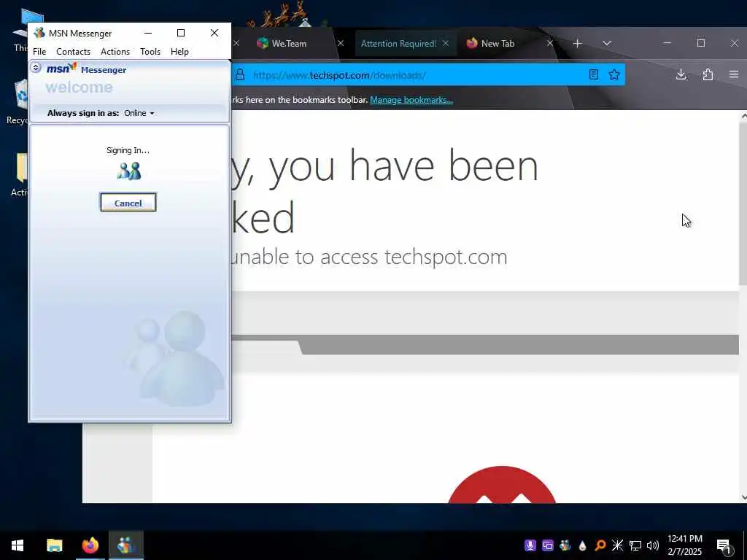The width and height of the screenshot is (747, 560).
Task: Open the browser extensions puzzle icon
Action: pyautogui.click(x=708, y=74)
